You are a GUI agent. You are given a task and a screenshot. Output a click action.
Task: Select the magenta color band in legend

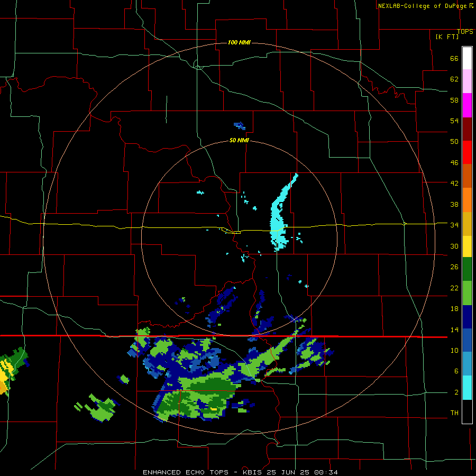467,105
